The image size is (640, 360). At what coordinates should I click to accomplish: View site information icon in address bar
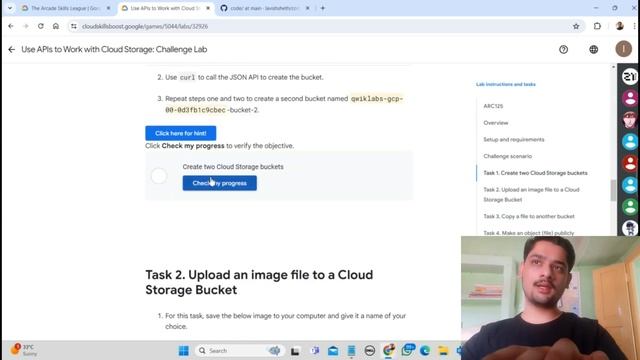(73, 26)
